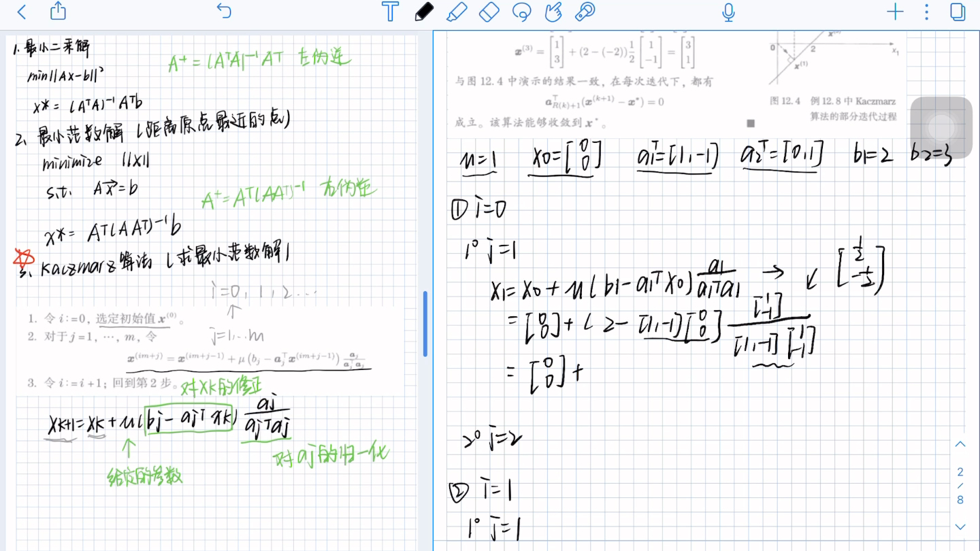The image size is (980, 551).
Task: Select the hand/finger gesture tool
Action: point(553,12)
